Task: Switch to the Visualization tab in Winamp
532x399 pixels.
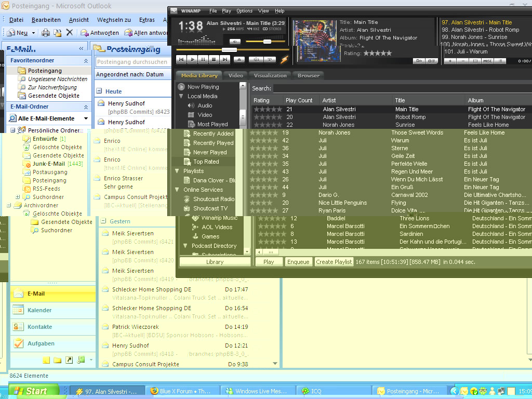Action: (270, 75)
